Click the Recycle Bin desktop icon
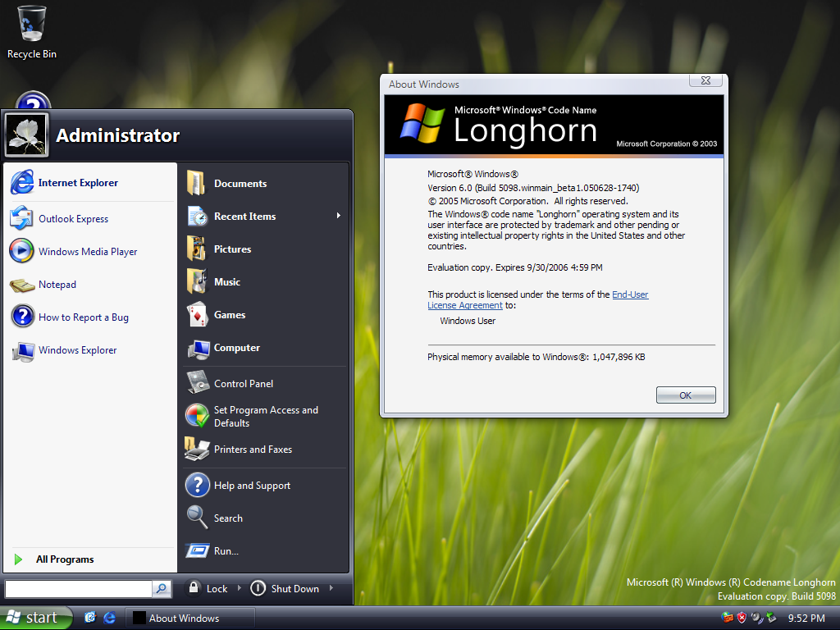 (x=31, y=32)
